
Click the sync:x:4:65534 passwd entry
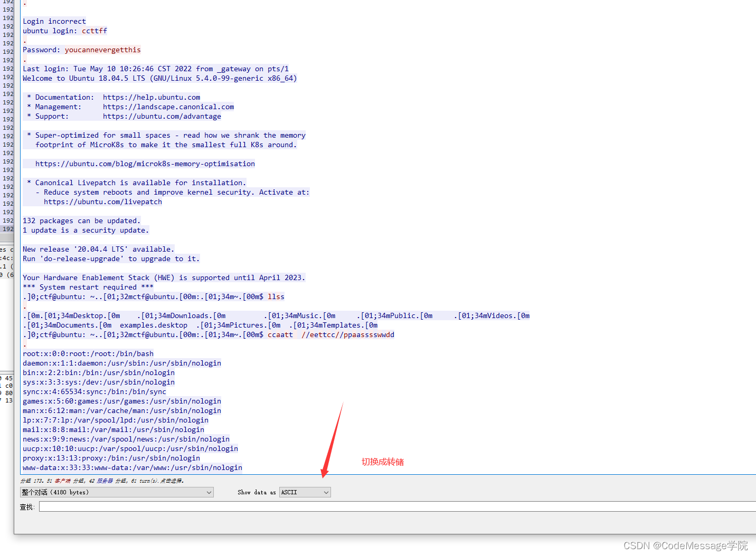point(94,391)
